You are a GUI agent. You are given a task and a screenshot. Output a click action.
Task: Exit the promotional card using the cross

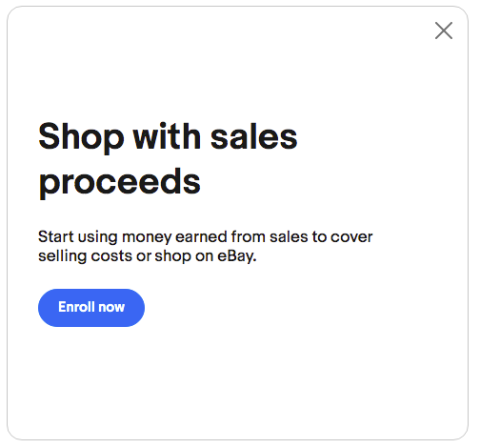[x=444, y=31]
